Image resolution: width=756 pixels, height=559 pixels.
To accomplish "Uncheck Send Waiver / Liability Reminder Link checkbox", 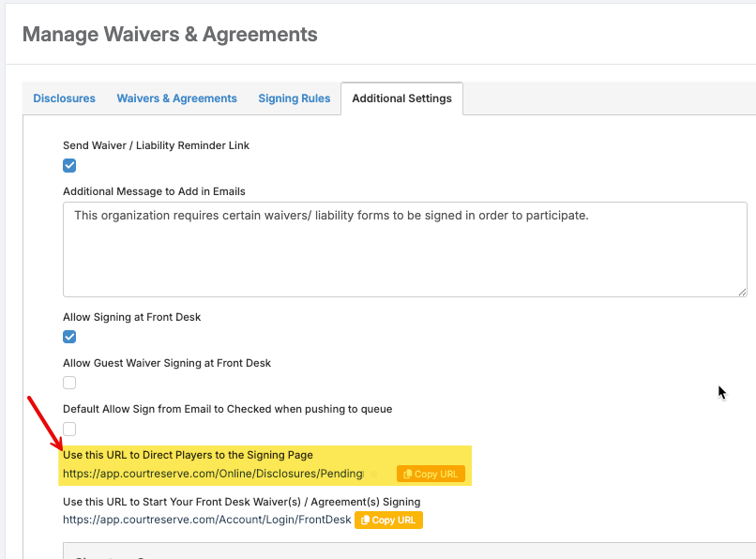I will click(69, 166).
